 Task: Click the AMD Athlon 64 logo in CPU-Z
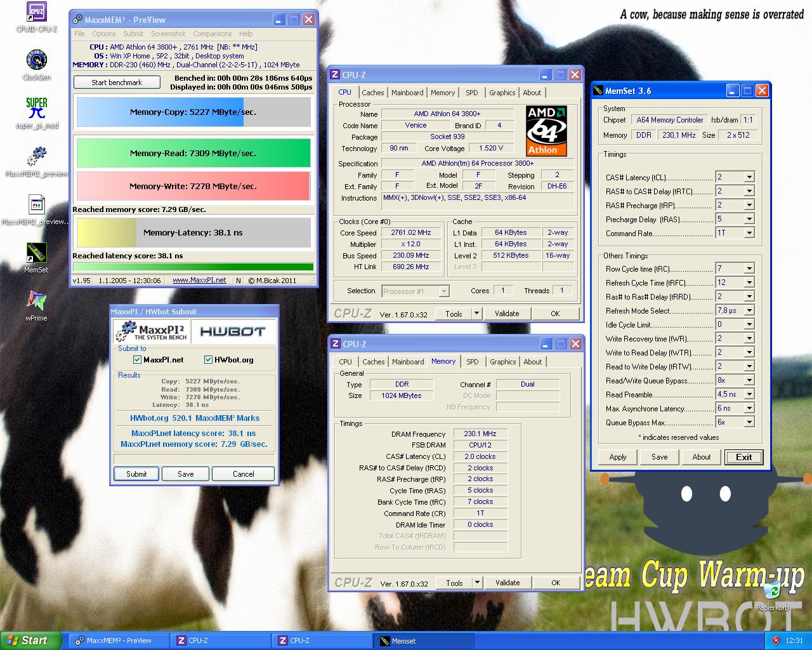(x=547, y=131)
